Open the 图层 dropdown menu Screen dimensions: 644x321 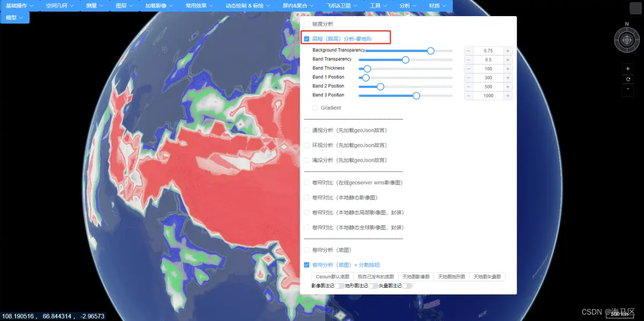125,5
